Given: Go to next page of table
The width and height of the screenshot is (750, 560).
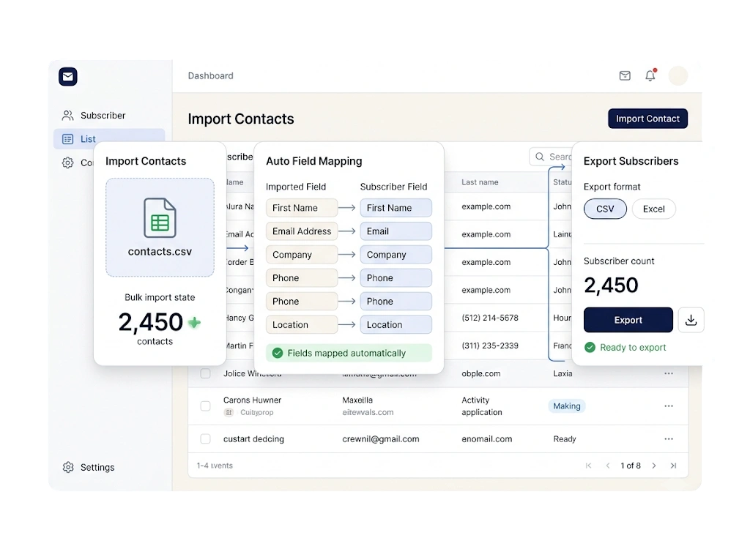Looking at the screenshot, I should pyautogui.click(x=654, y=466).
